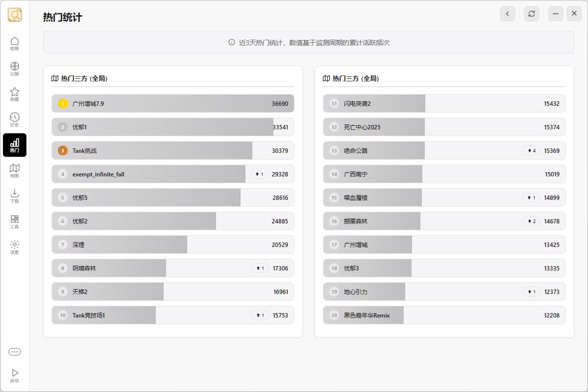
Task: Select the exempt_infinite_fall map row
Action: pyautogui.click(x=173, y=174)
